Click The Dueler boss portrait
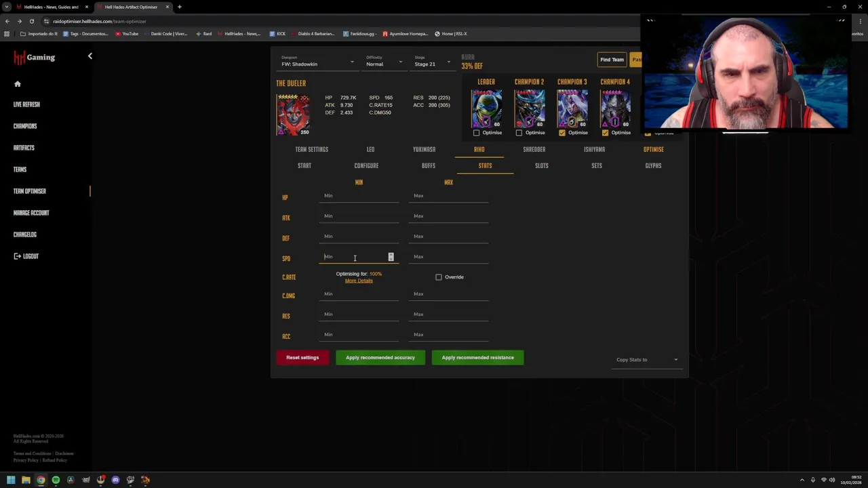The height and width of the screenshot is (488, 868). tap(293, 114)
